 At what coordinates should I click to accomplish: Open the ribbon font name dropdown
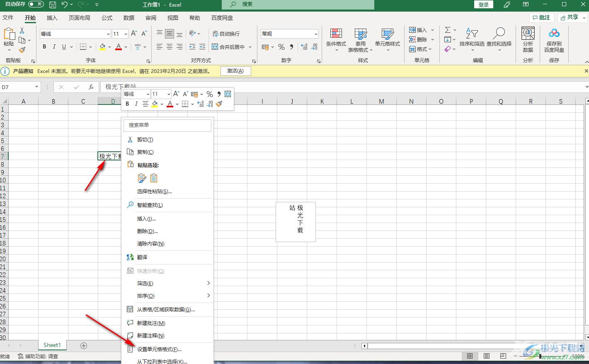(x=108, y=34)
